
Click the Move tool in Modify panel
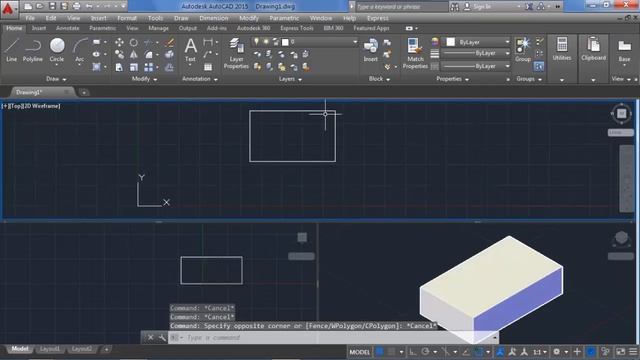tap(119, 42)
